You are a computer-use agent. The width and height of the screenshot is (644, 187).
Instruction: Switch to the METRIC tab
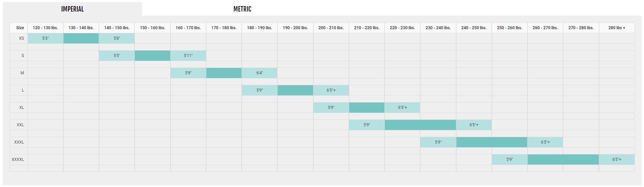click(242, 9)
